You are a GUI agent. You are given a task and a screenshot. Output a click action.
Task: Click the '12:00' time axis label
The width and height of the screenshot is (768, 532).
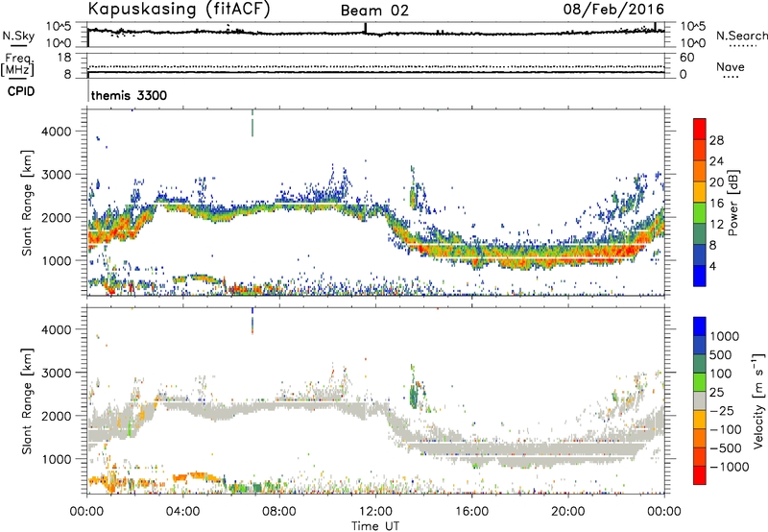pyautogui.click(x=375, y=512)
